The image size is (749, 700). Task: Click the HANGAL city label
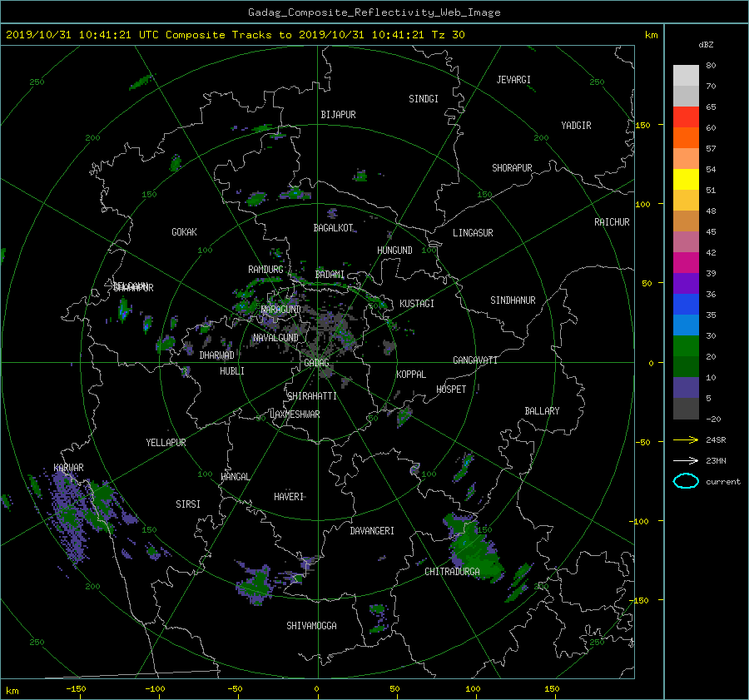pyautogui.click(x=235, y=477)
